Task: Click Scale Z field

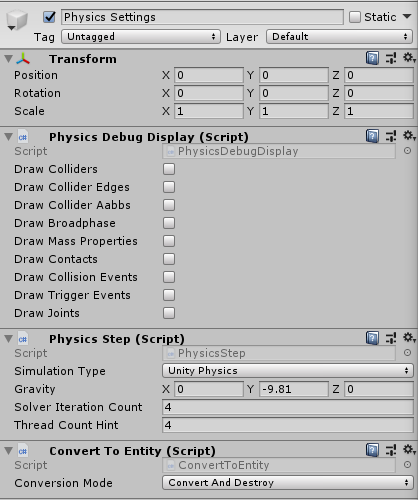Action: (379, 111)
